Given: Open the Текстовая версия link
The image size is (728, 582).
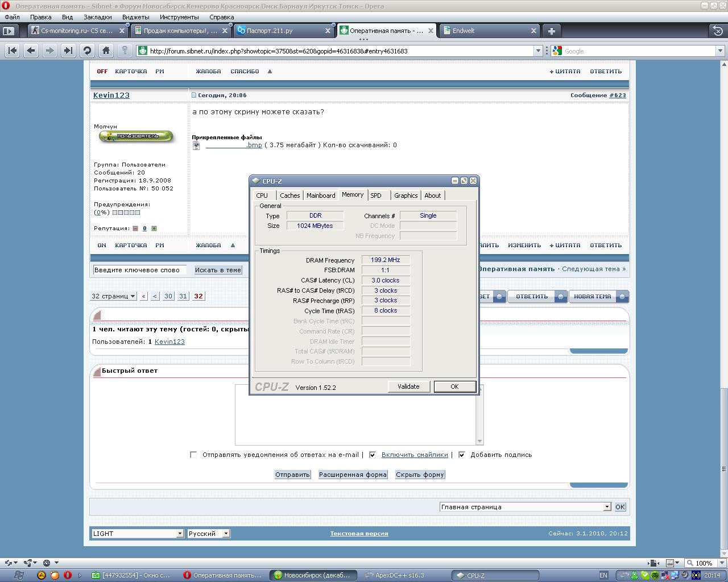Looking at the screenshot, I should click(x=359, y=534).
